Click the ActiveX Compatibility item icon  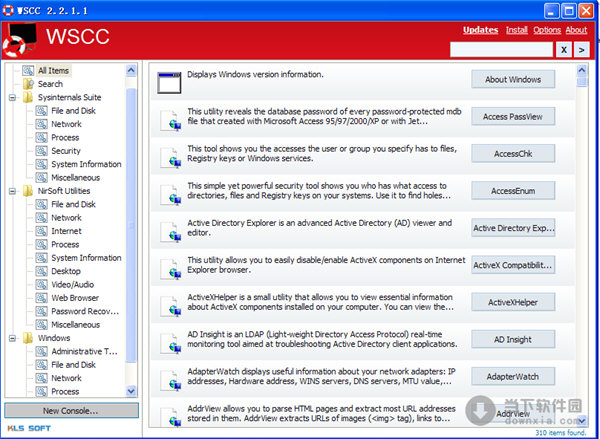[170, 269]
